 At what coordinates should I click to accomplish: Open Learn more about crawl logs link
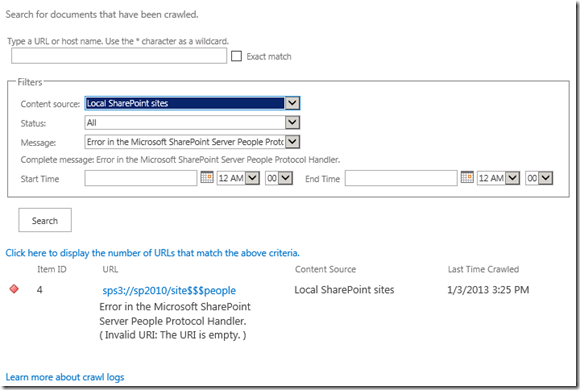(x=65, y=377)
